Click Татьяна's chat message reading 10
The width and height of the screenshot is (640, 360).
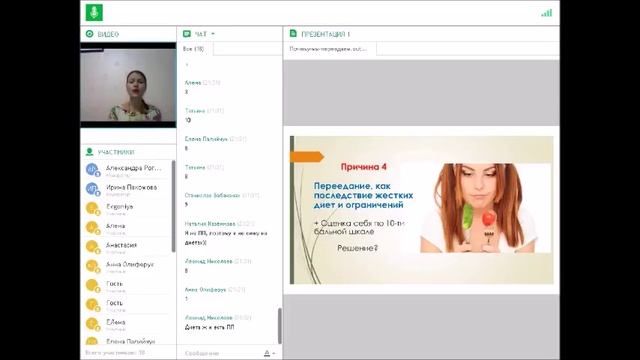point(188,120)
